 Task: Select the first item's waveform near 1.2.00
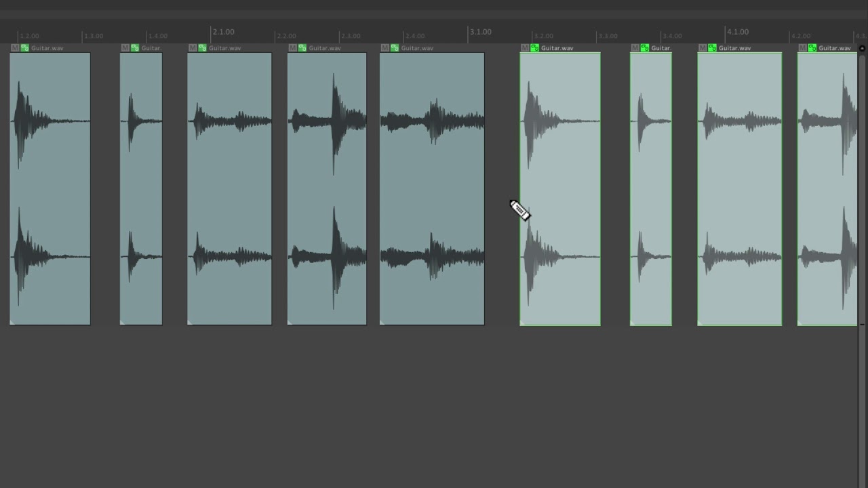tap(50, 189)
